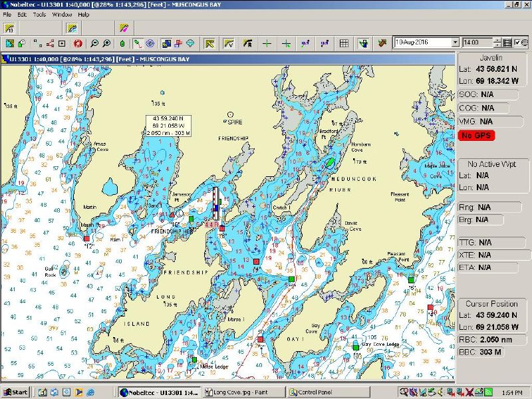Select the route drawing tool icon
Image resolution: width=532 pixels, height=399 pixels.
click(138, 43)
